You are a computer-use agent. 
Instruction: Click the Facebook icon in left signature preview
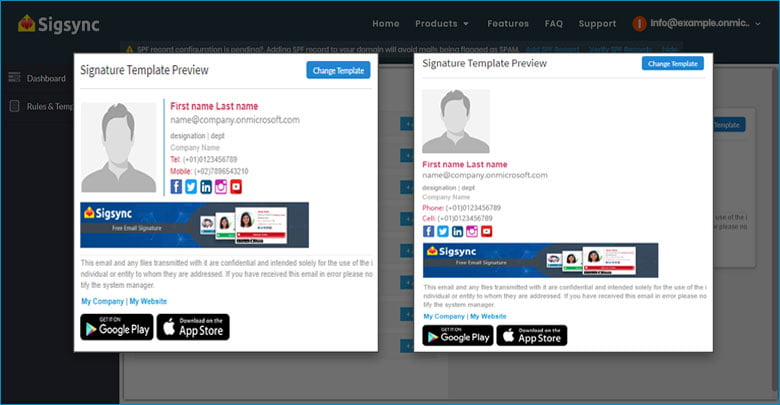point(176,186)
